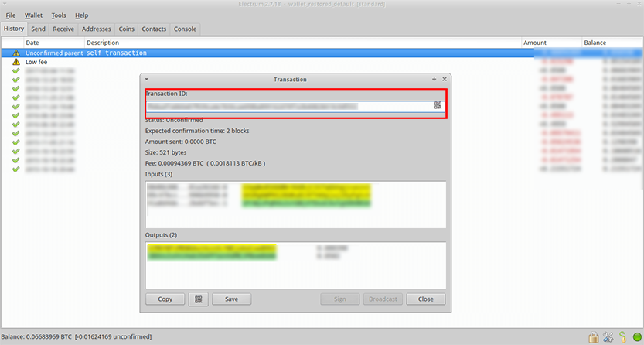Image resolution: width=644 pixels, height=345 pixels.
Task: Click the Copy button in the Transaction dialog
Action: click(x=165, y=299)
